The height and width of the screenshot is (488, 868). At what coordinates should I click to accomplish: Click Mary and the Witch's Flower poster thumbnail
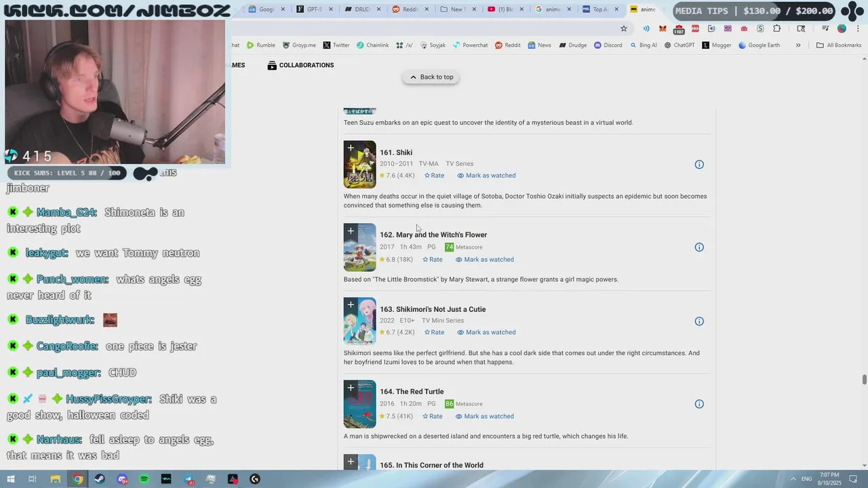pos(359,247)
